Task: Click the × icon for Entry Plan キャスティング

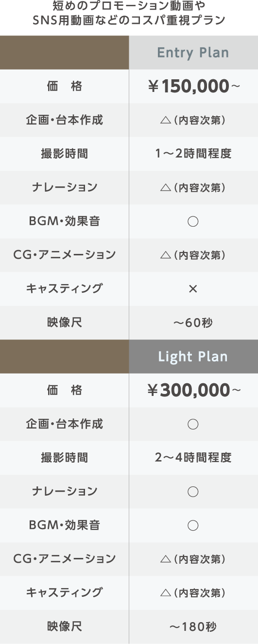Action: 193,289
